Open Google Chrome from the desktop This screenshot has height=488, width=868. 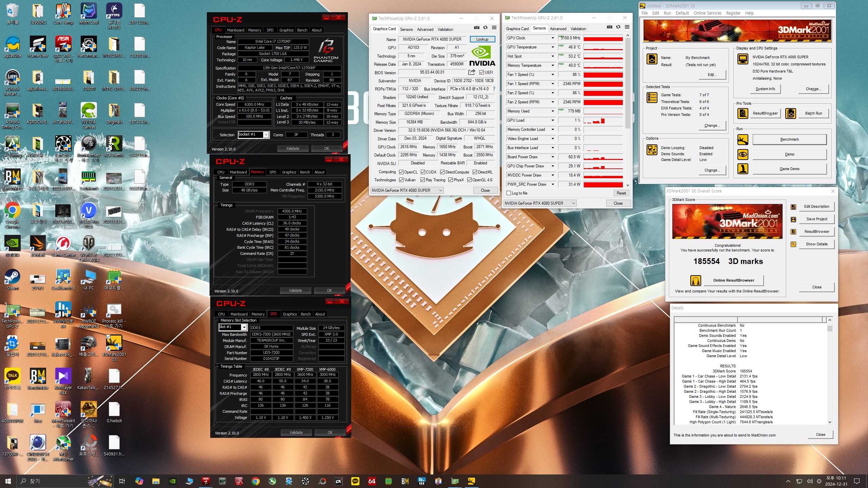click(x=12, y=216)
